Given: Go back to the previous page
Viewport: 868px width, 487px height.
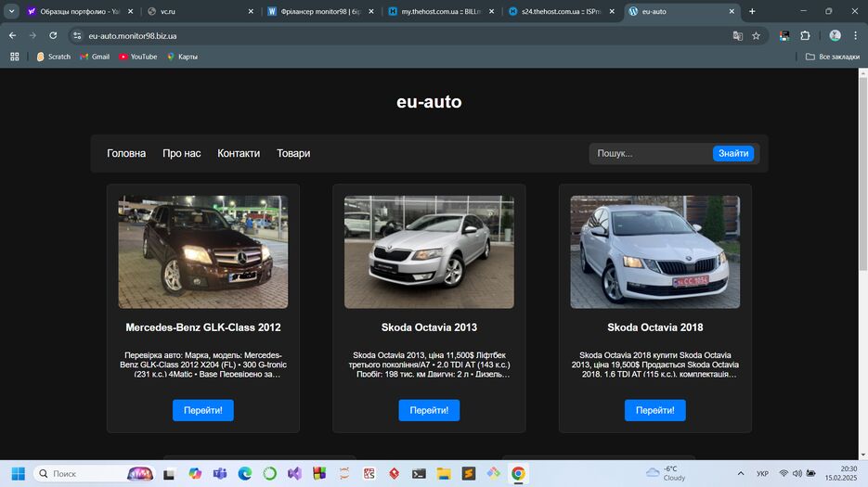Looking at the screenshot, I should pyautogui.click(x=12, y=35).
